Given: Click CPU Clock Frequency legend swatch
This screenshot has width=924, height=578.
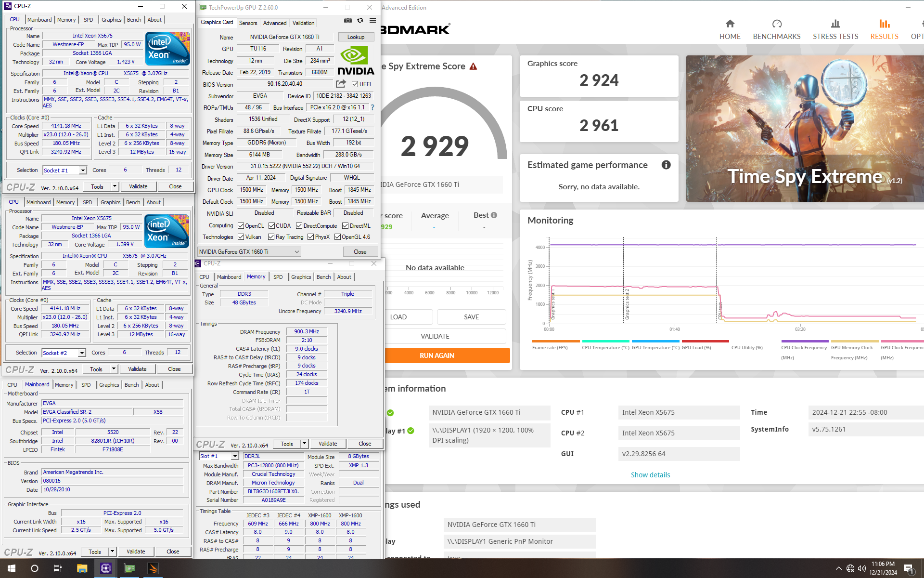Looking at the screenshot, I should [x=805, y=341].
